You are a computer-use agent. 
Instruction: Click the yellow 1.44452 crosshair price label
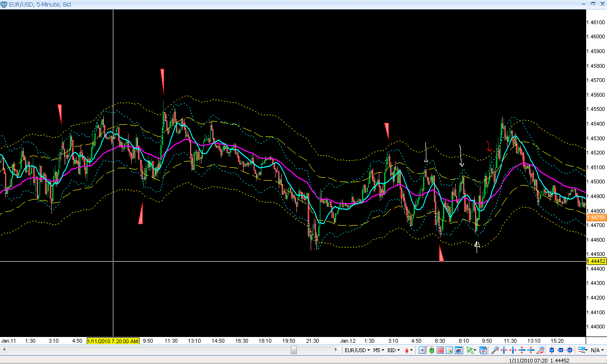(x=596, y=261)
